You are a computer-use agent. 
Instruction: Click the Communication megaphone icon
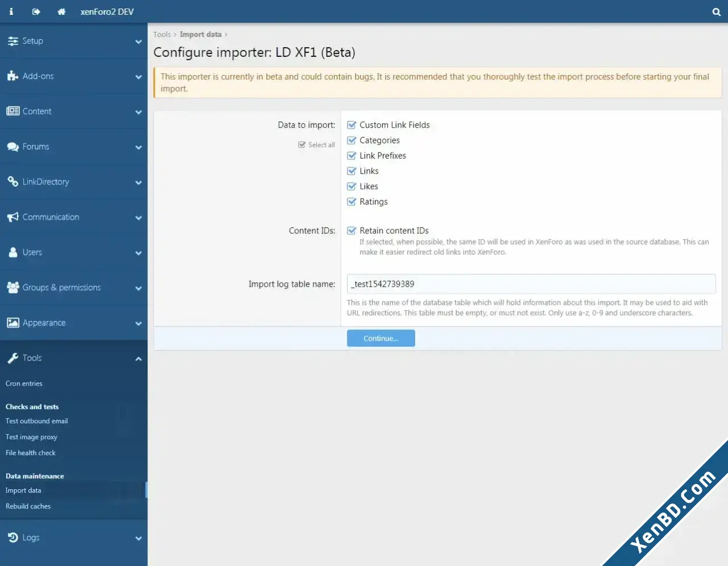tap(13, 217)
